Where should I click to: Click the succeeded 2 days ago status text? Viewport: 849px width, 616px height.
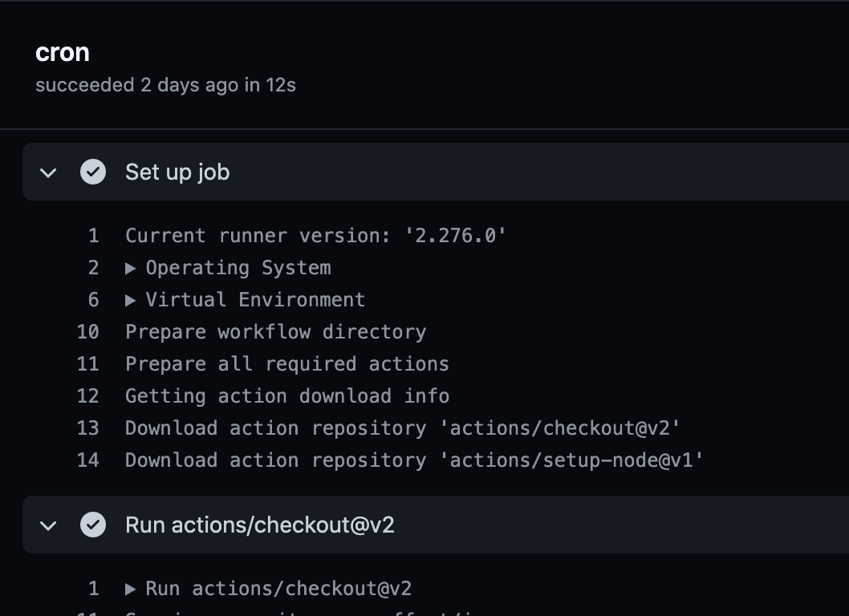(x=166, y=84)
